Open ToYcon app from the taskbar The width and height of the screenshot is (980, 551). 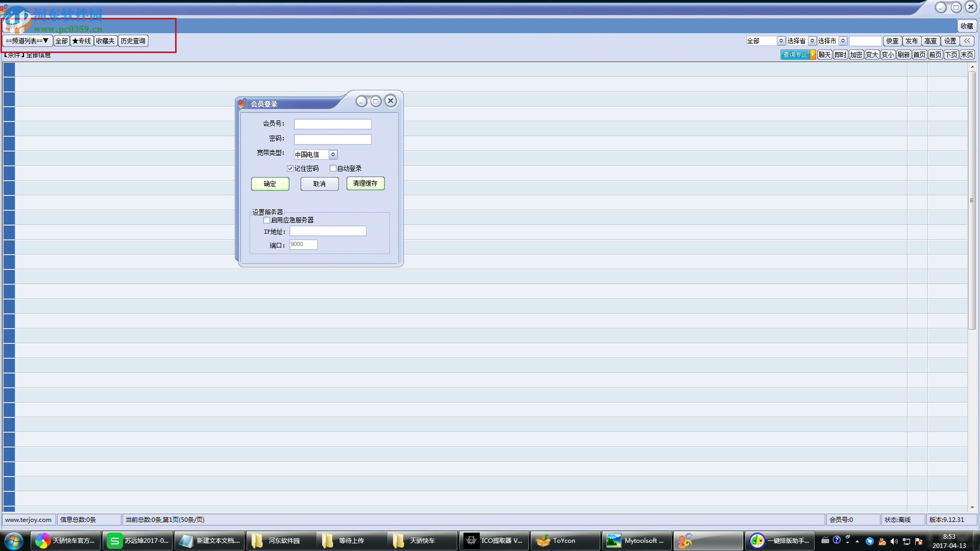[x=565, y=541]
